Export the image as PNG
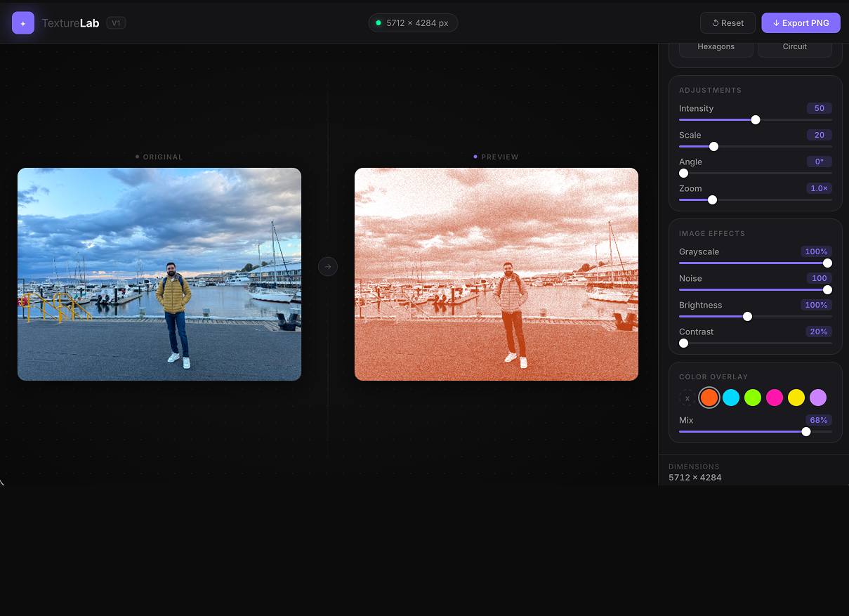Viewport: 849px width, 616px height. (801, 23)
